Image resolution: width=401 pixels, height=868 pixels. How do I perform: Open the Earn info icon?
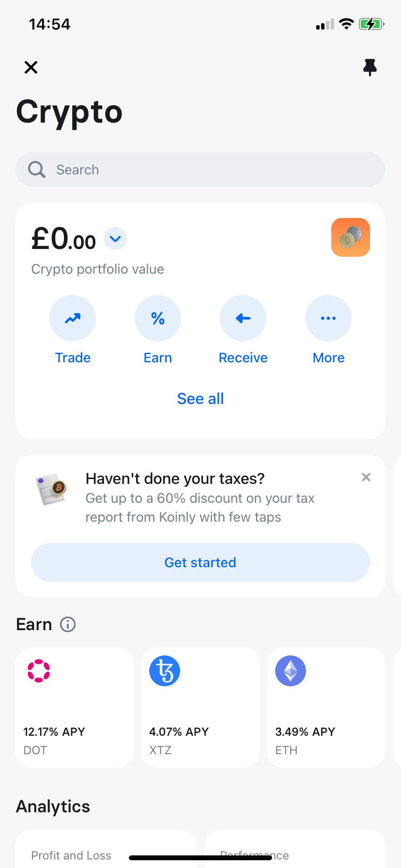click(68, 625)
